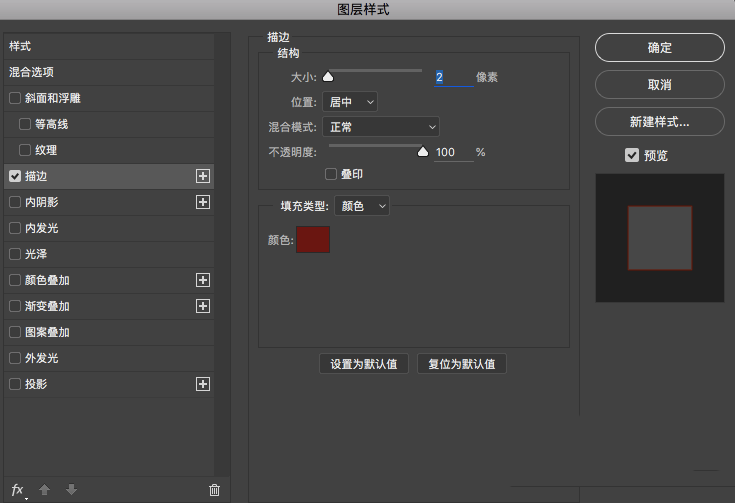Click plus icon beside 颜色叠加
The height and width of the screenshot is (503, 735).
point(203,280)
